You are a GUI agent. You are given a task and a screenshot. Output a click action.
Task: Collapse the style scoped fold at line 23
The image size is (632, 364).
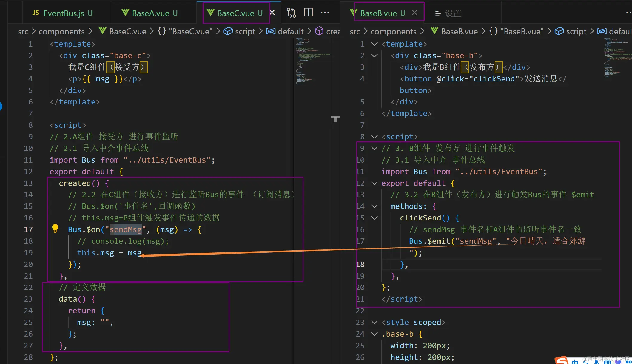[x=374, y=322]
